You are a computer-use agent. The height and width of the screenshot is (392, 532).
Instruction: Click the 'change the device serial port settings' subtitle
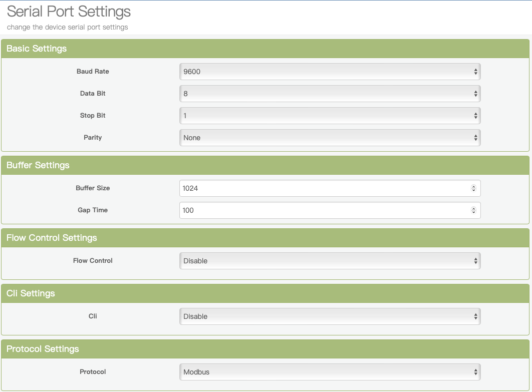coord(68,27)
